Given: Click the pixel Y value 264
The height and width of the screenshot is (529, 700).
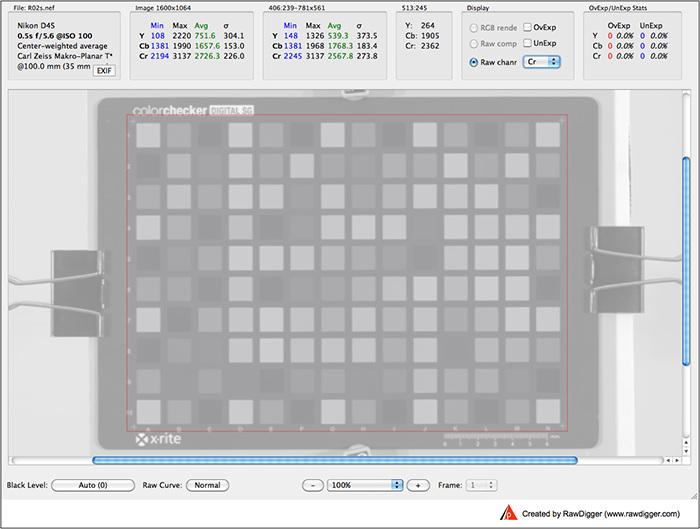Looking at the screenshot, I should pos(427,25).
